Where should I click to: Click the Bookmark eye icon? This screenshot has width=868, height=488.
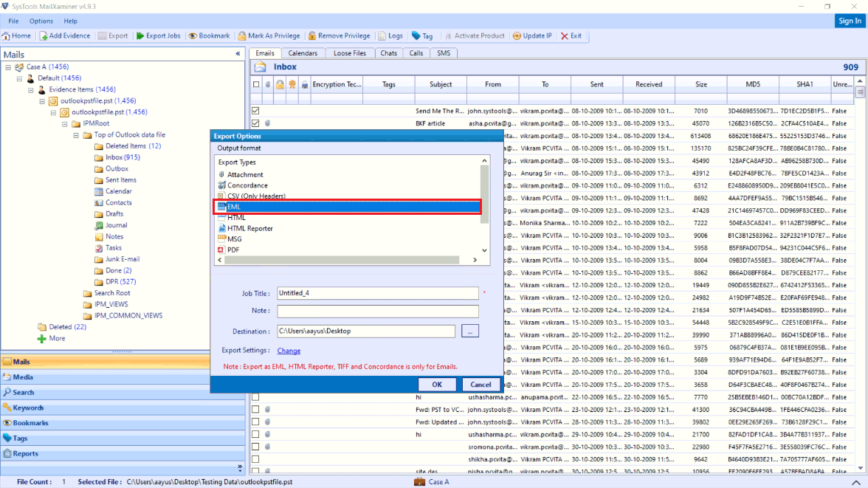coord(193,36)
